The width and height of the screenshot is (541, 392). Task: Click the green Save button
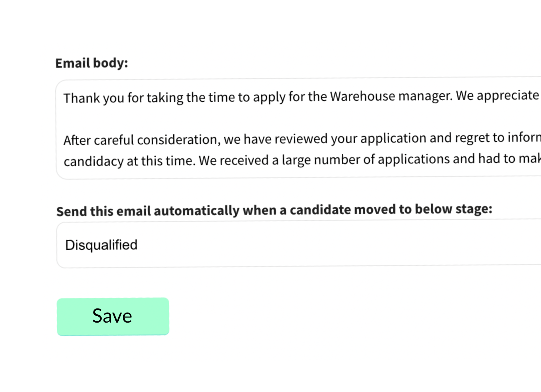coord(113,316)
